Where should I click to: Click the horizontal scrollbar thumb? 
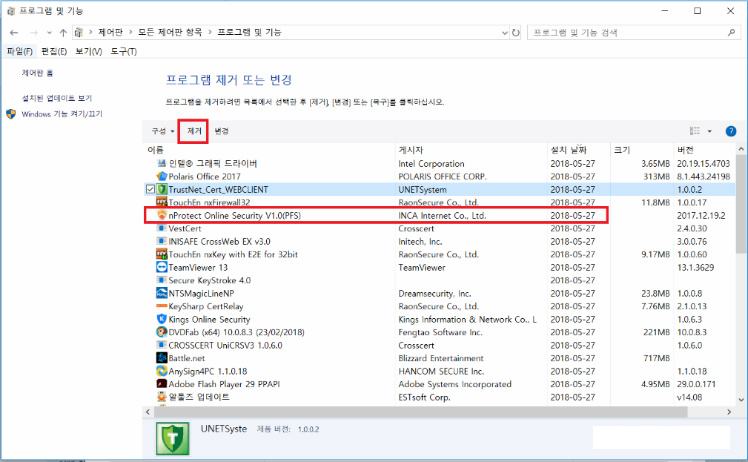[x=421, y=411]
